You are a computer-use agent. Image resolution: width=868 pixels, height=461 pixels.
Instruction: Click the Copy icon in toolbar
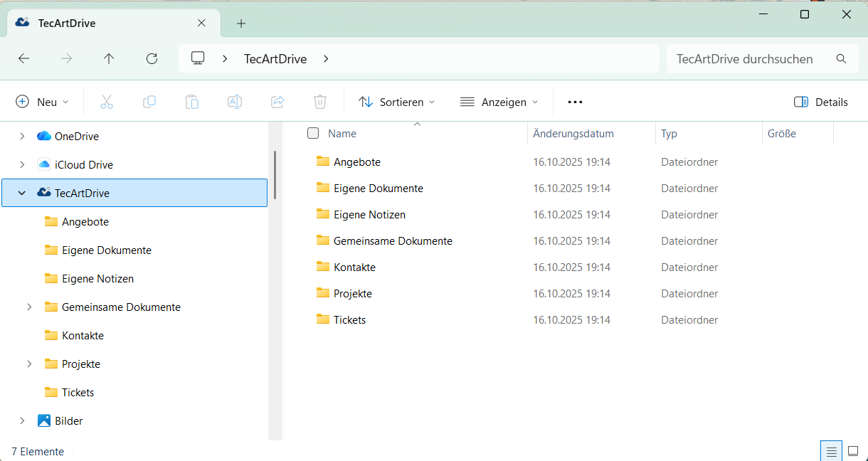point(149,102)
